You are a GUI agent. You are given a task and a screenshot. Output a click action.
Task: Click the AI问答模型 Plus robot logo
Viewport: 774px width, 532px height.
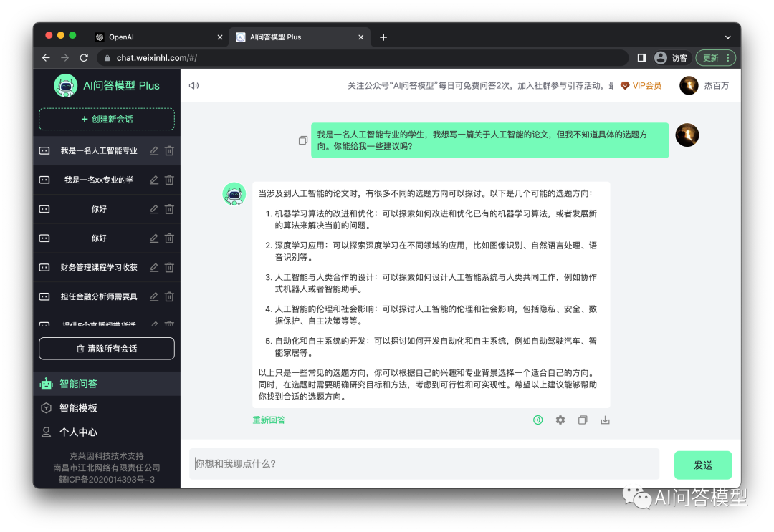click(66, 85)
